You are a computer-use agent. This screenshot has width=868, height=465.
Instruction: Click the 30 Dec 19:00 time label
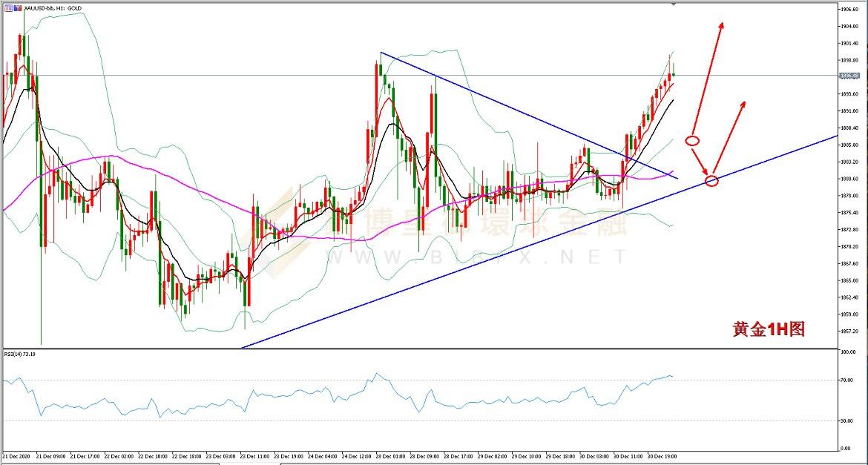coord(662,457)
